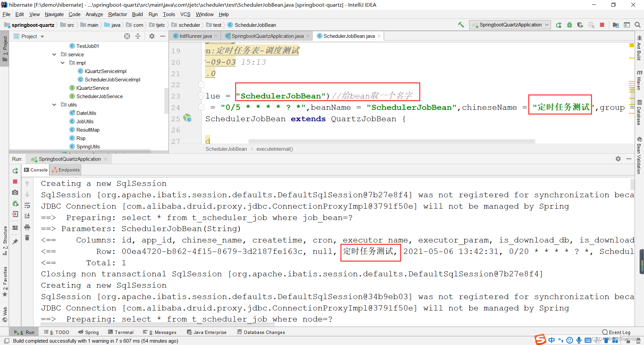
Task: Toggle Favorites tool window stripe
Action: pyautogui.click(x=5, y=281)
